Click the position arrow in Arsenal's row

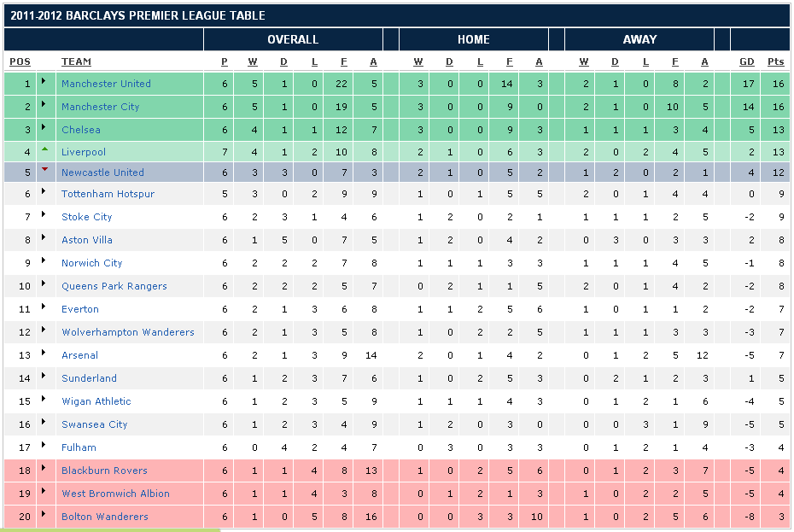tap(44, 354)
